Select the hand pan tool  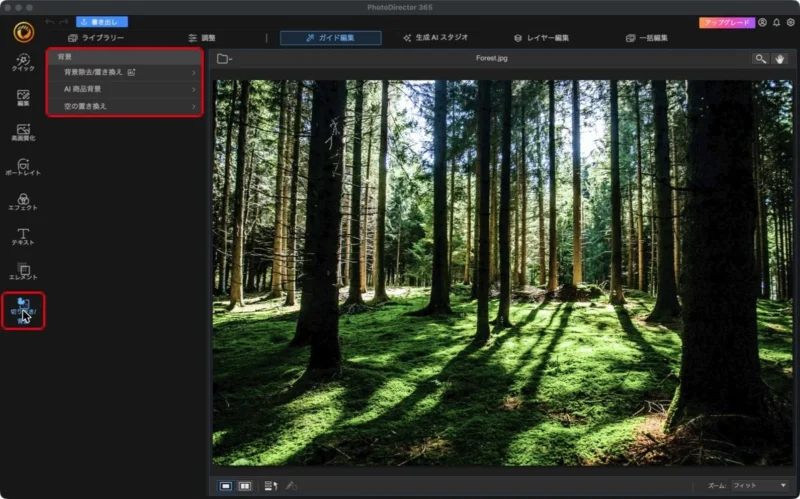click(x=780, y=59)
